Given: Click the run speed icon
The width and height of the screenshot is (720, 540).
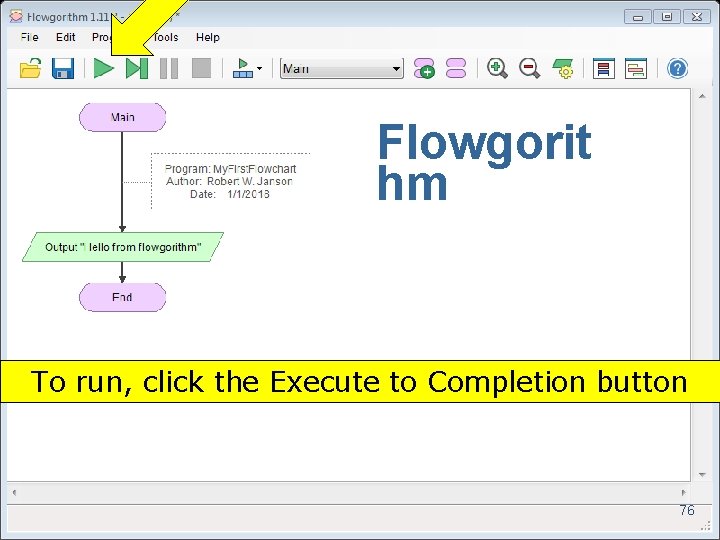Looking at the screenshot, I should pyautogui.click(x=243, y=69).
